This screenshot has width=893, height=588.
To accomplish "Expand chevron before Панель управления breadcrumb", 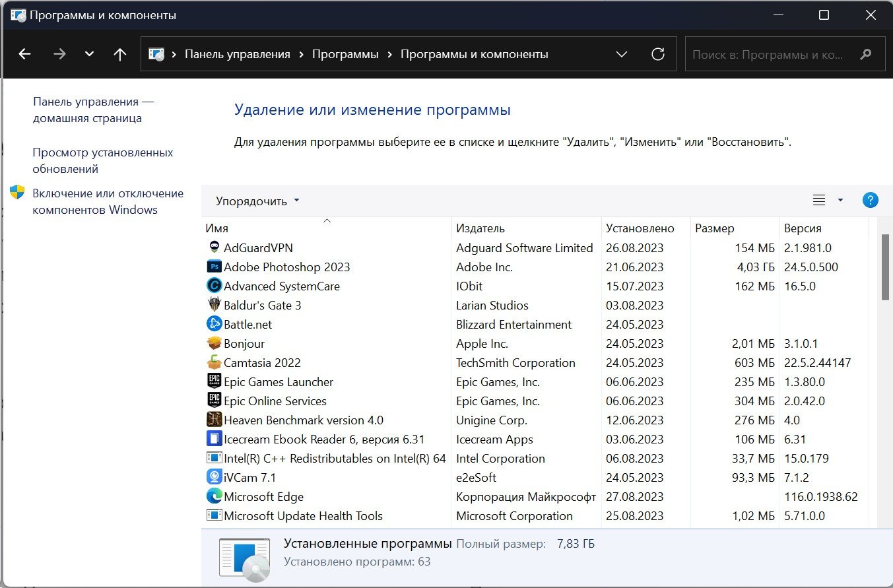I will (174, 54).
